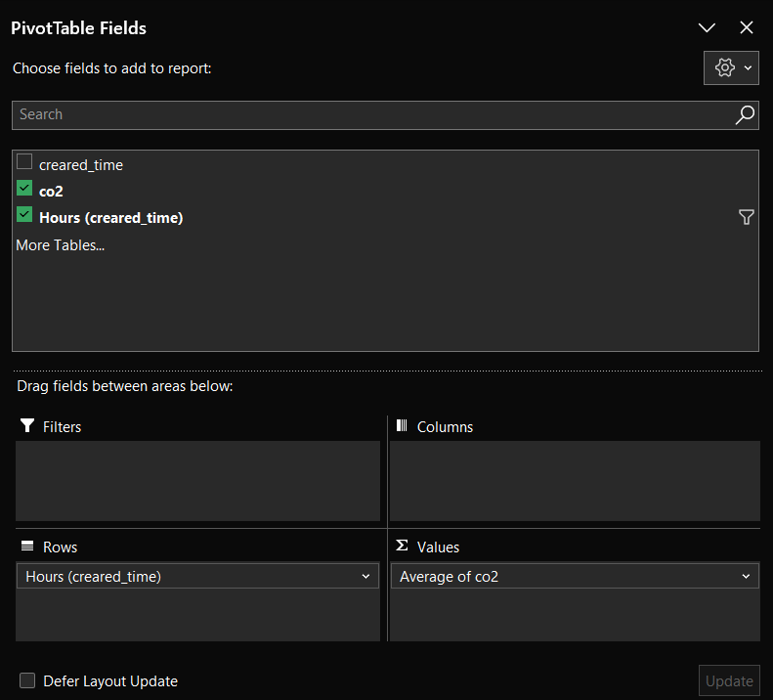Expand the gear icon dropdown arrow
Viewport: 773px width, 700px height.
coord(748,68)
